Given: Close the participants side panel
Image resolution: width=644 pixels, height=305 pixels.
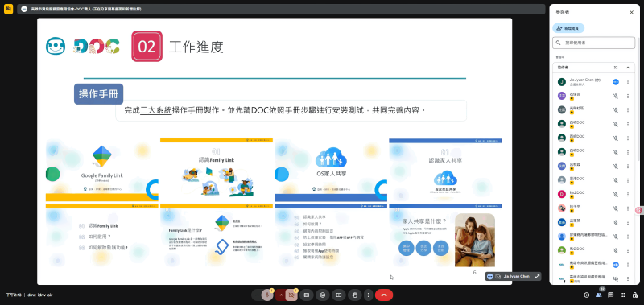Looking at the screenshot, I should 631,12.
